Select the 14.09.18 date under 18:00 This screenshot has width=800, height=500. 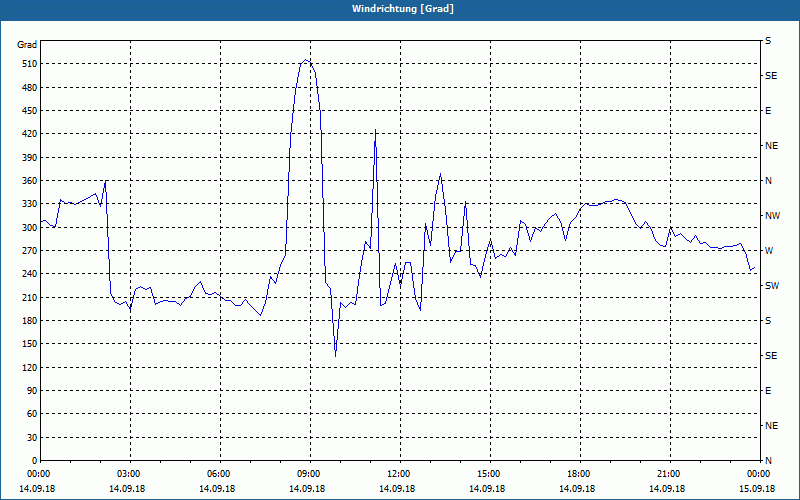[577, 489]
